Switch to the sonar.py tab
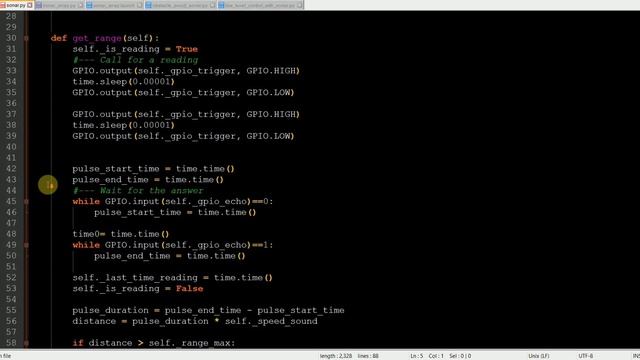The height and width of the screenshot is (360, 640). 16,5
